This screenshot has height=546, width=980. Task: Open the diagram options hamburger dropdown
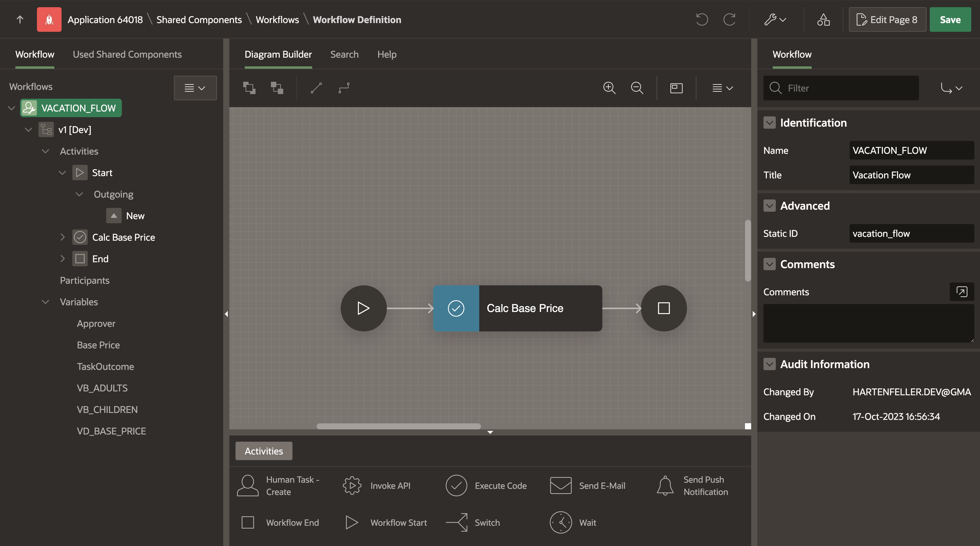click(x=721, y=88)
